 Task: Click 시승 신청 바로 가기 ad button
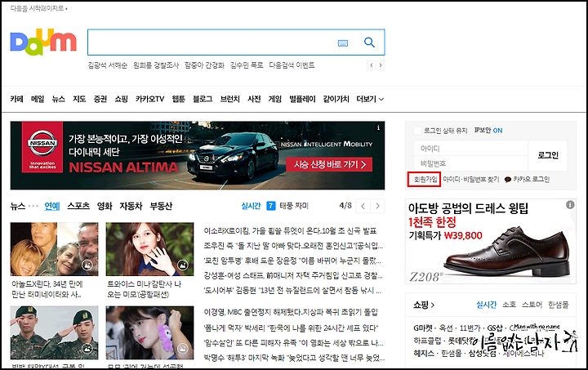(x=329, y=164)
